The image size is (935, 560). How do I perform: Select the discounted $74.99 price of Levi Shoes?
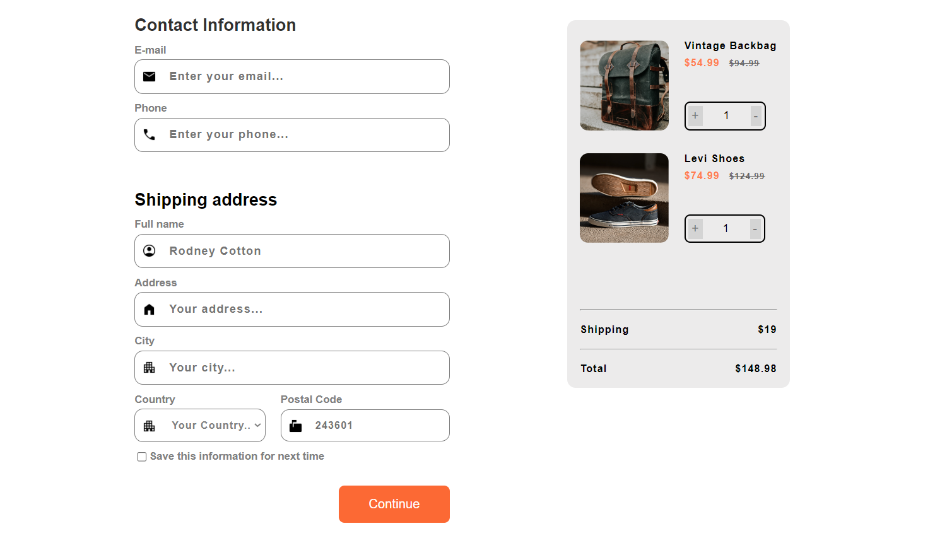pyautogui.click(x=702, y=175)
